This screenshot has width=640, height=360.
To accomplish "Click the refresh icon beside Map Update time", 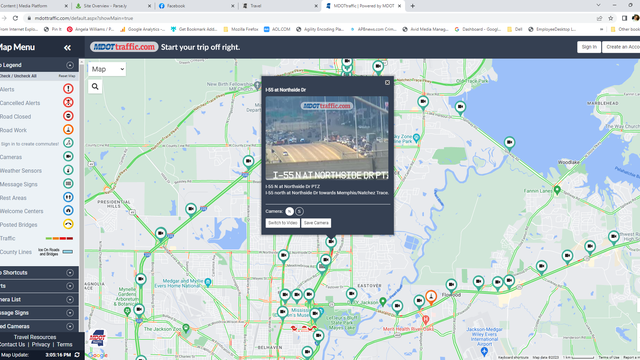I will click(77, 355).
